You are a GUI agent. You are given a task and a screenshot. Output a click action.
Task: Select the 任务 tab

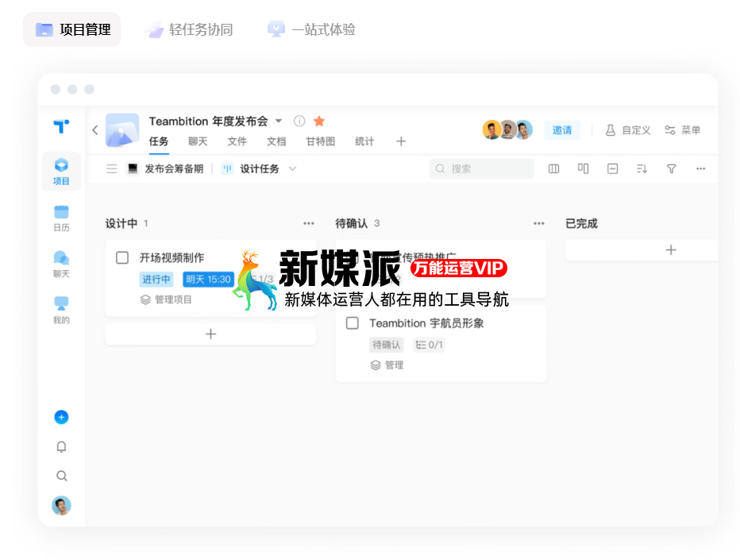(x=159, y=141)
